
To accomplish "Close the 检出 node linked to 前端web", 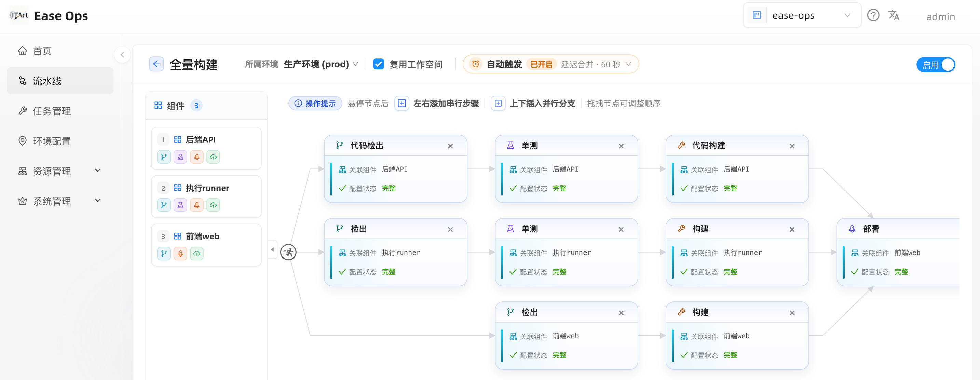I will click(x=621, y=313).
